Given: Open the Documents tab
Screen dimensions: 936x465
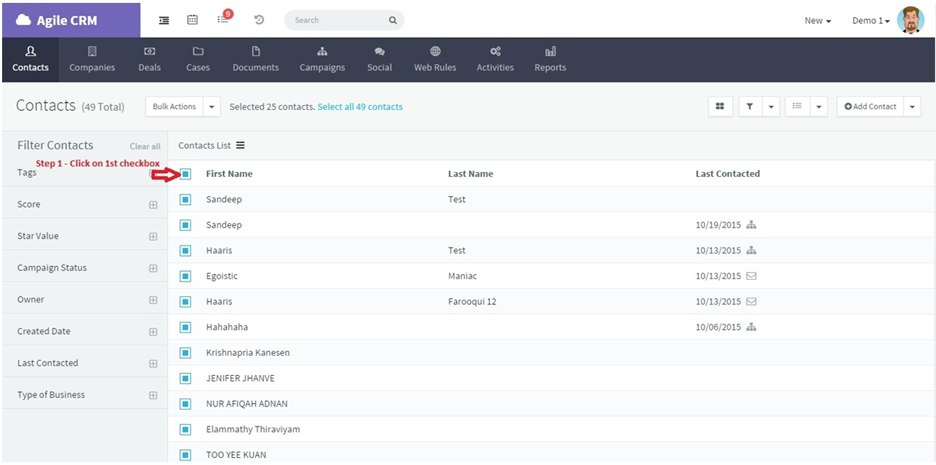Looking at the screenshot, I should click(x=255, y=60).
